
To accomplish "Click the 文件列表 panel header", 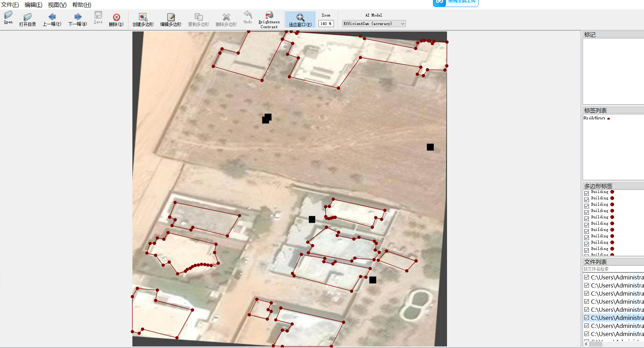I will pos(613,262).
